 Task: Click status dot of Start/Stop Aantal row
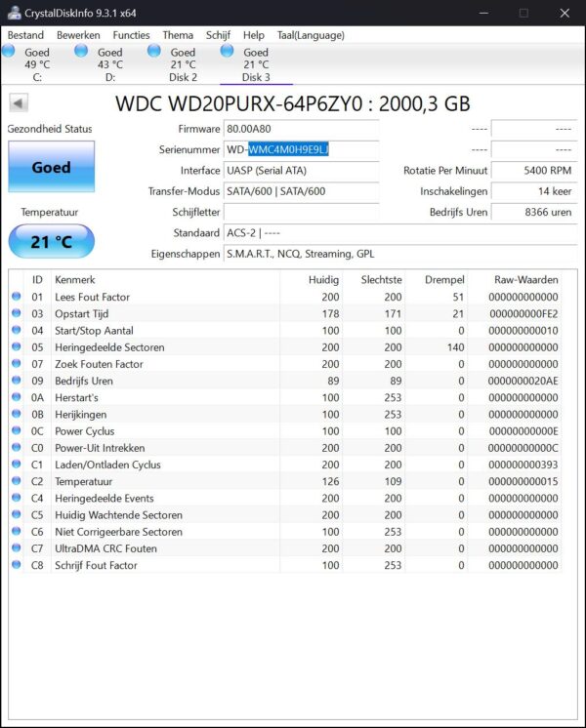tap(17, 330)
